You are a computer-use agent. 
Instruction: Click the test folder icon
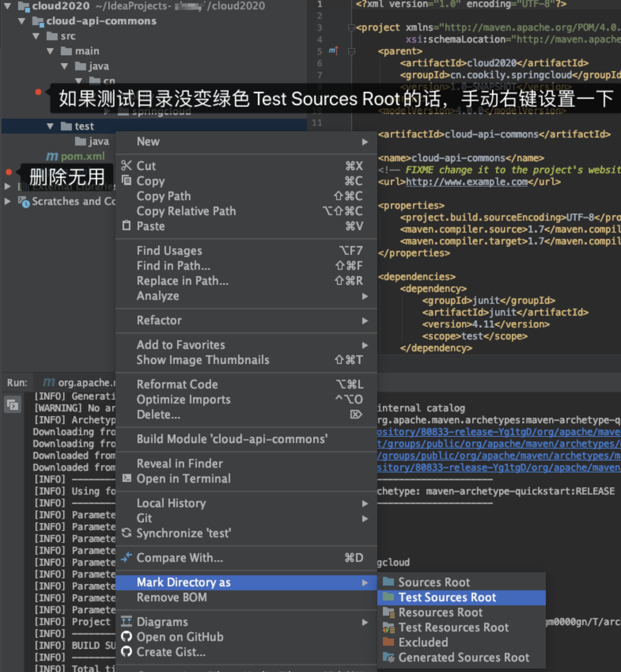point(66,126)
